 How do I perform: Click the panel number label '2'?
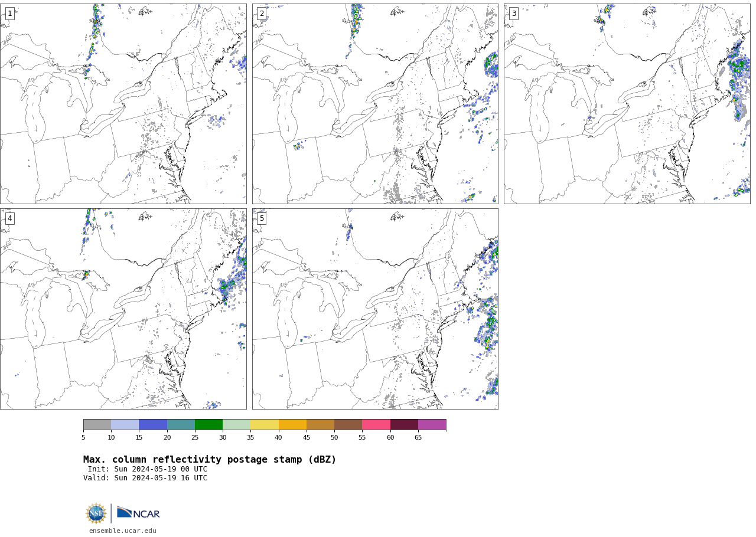(x=262, y=14)
